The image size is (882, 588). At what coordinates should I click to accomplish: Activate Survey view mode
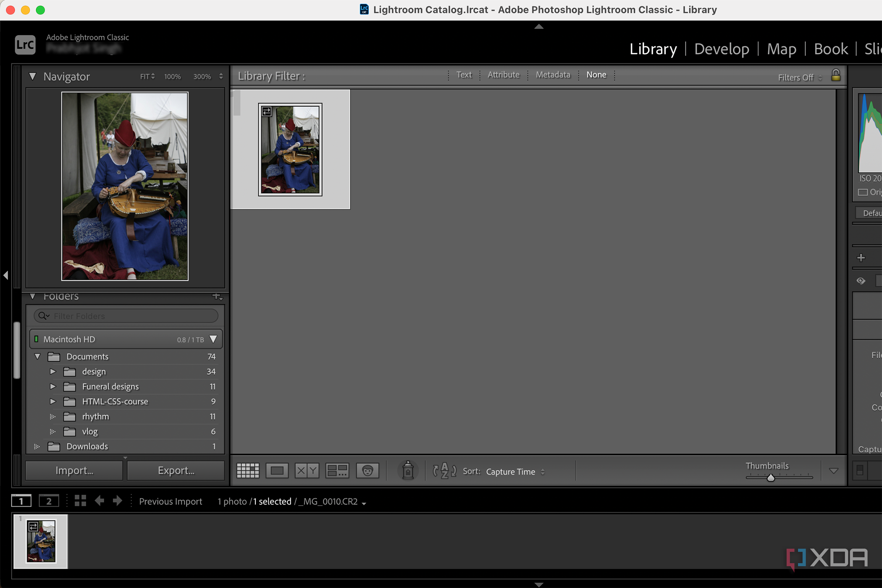(337, 470)
